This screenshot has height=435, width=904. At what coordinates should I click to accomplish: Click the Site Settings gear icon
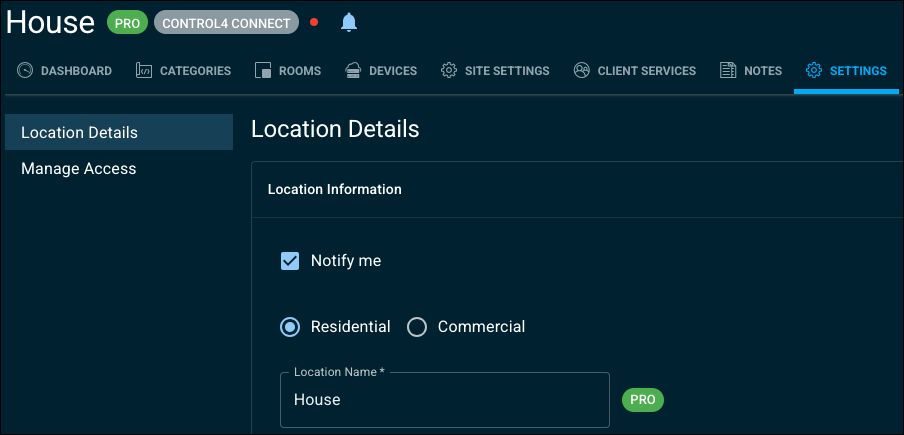[449, 70]
